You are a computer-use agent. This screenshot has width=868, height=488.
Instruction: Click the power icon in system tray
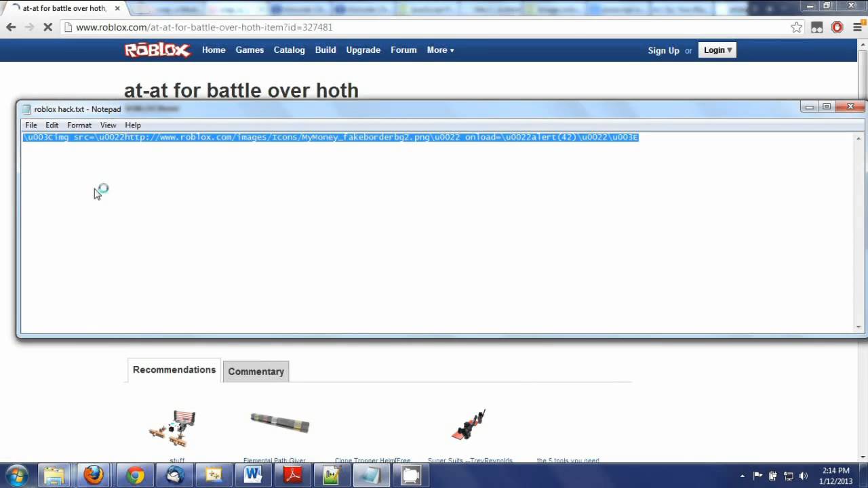tap(773, 476)
